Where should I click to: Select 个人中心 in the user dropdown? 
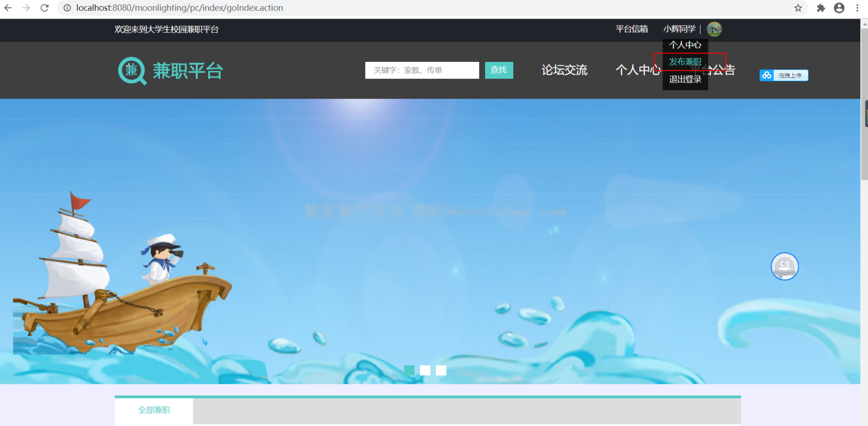[x=685, y=45]
